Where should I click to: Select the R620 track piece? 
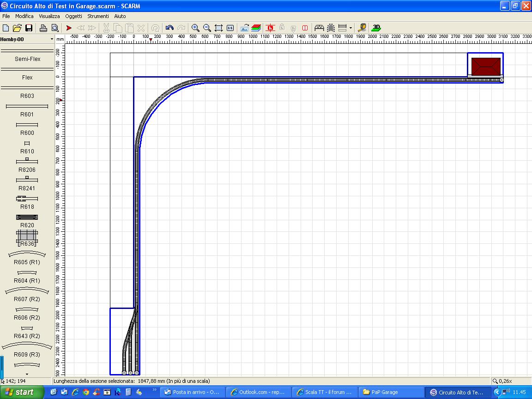27,221
